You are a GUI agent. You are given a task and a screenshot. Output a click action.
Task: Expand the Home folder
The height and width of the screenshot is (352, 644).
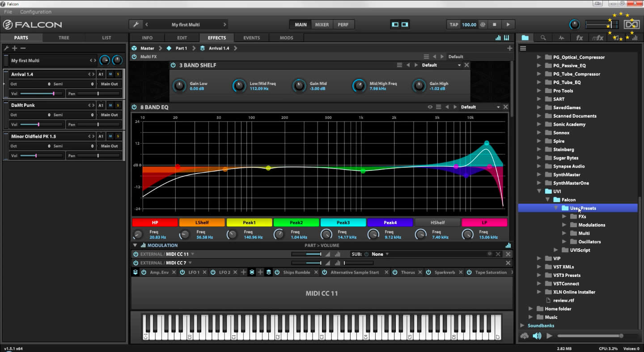531,309
